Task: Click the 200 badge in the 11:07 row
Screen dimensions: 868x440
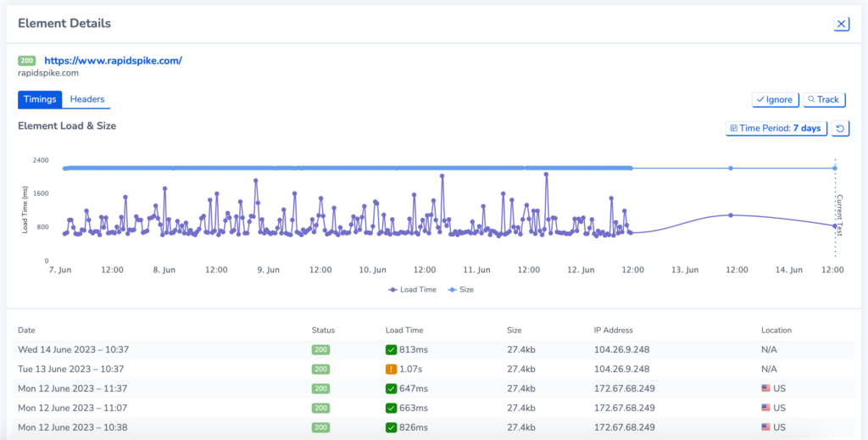Action: coord(320,408)
